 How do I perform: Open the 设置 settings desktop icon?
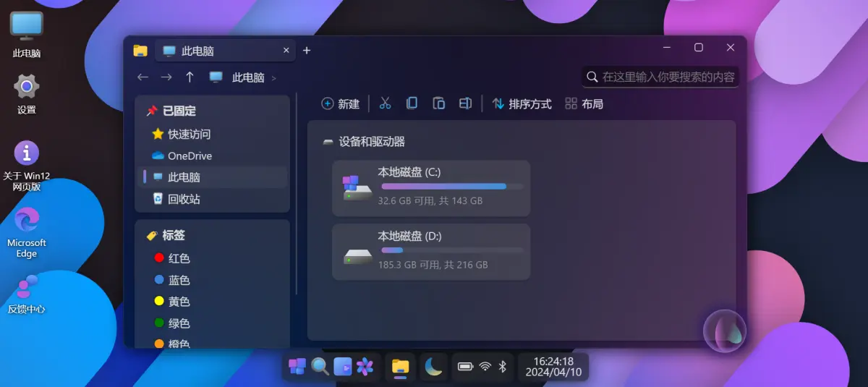27,93
